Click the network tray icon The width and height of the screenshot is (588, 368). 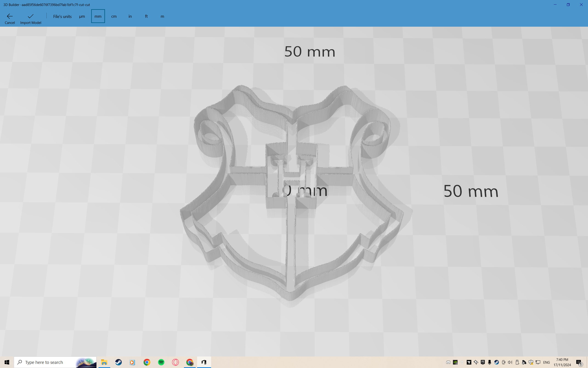538,362
